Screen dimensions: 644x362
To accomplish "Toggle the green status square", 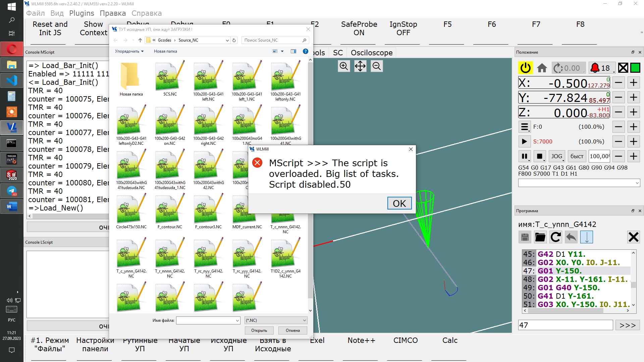I will pos(635,68).
